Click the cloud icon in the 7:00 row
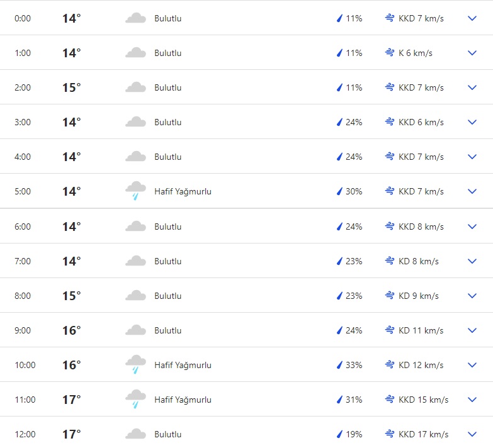This screenshot has height=448, width=493. pos(135,261)
